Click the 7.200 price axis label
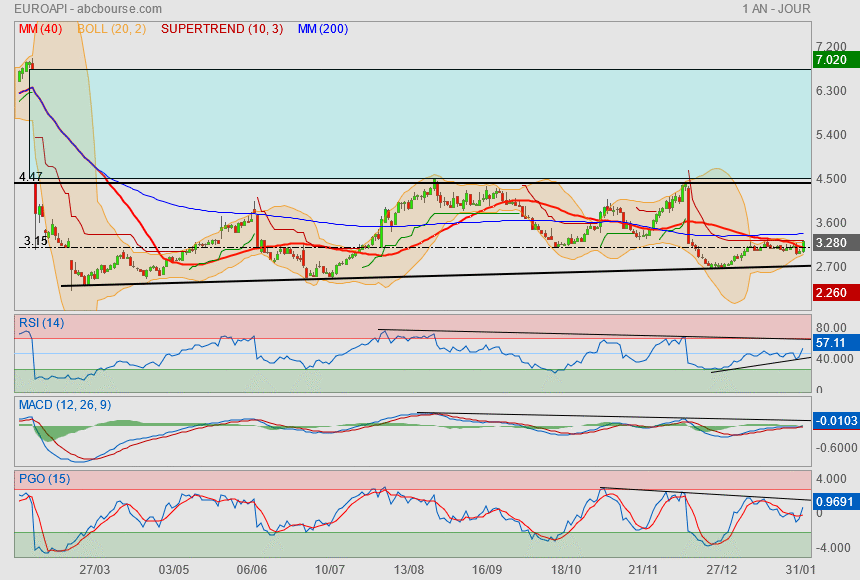860x580 pixels. (831, 47)
